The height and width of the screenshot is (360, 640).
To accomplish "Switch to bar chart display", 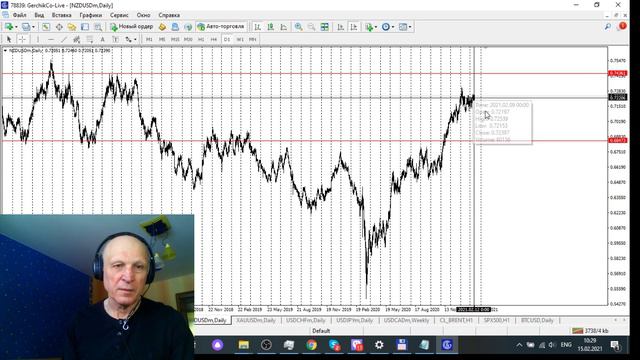I will (x=258, y=27).
